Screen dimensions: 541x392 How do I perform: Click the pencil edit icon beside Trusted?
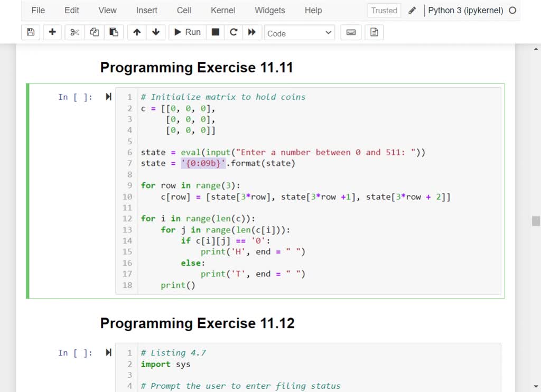(x=413, y=10)
